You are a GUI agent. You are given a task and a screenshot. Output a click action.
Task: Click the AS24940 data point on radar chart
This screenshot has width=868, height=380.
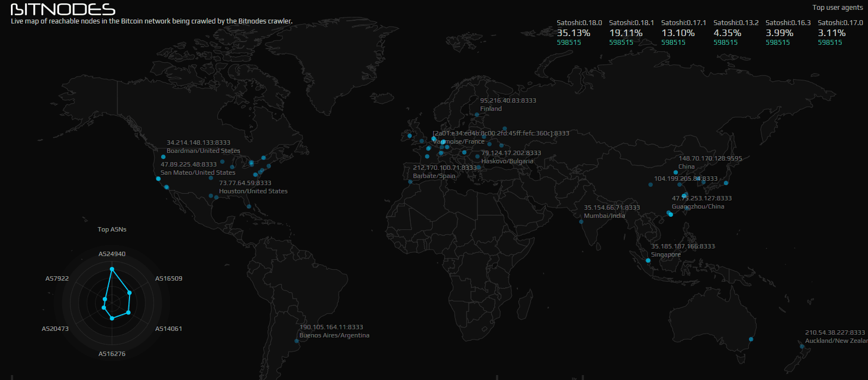[112, 269]
